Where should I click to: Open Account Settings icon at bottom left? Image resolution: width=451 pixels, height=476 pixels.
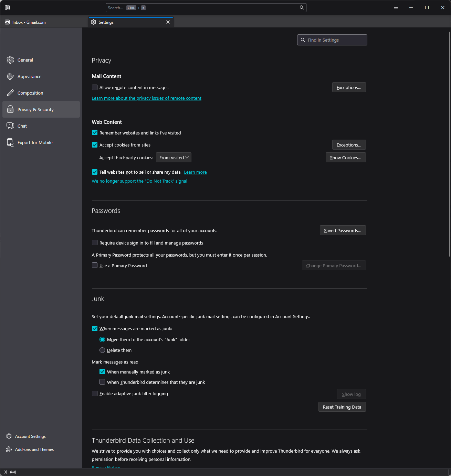9,436
